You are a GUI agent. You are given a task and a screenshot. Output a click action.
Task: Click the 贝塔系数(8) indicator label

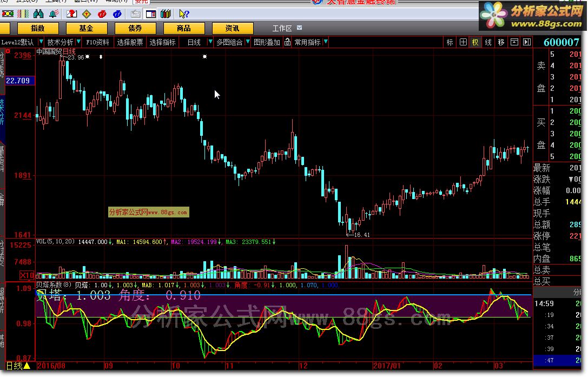click(x=53, y=285)
